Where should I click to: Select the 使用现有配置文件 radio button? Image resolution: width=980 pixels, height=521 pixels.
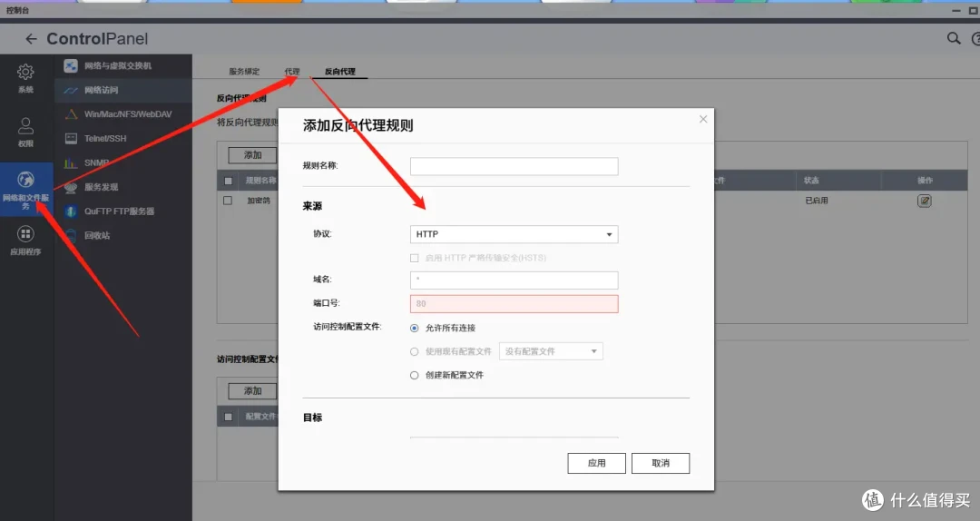pyautogui.click(x=415, y=351)
